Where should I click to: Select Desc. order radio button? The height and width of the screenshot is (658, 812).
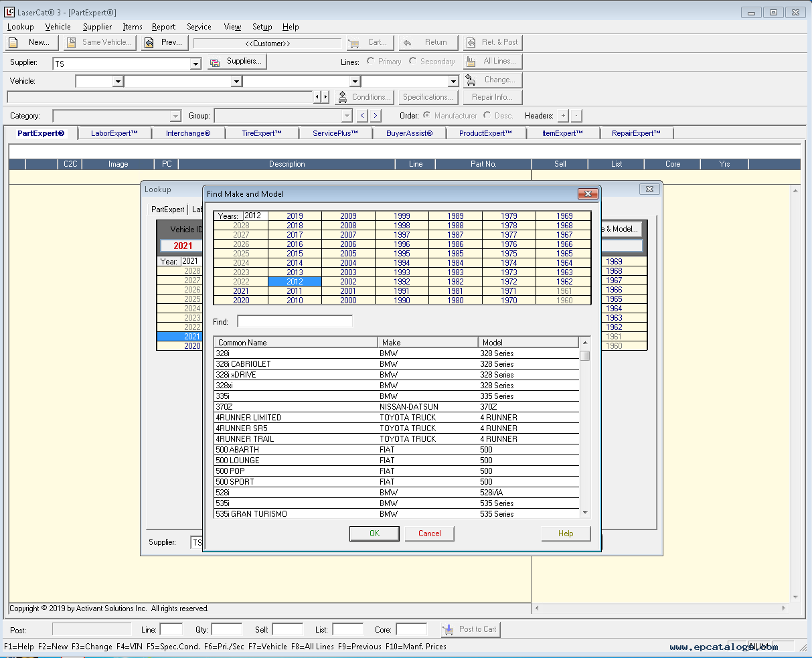tap(487, 115)
